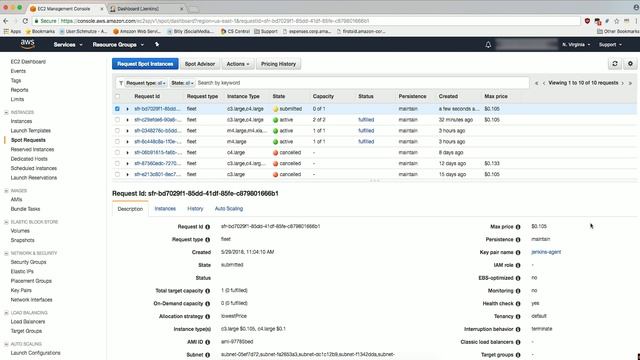Click the fulfilled status of sfr-c29efde6
The width and height of the screenshot is (640, 360).
(x=366, y=120)
